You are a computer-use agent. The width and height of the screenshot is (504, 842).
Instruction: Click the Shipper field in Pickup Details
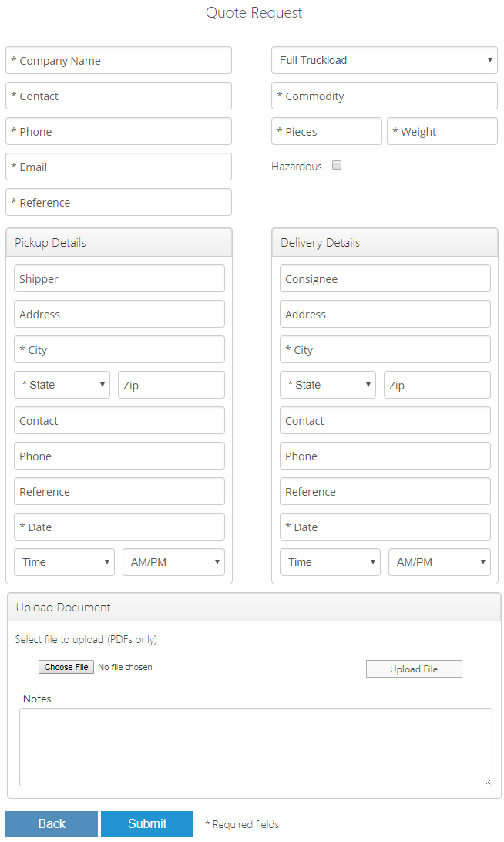click(119, 278)
